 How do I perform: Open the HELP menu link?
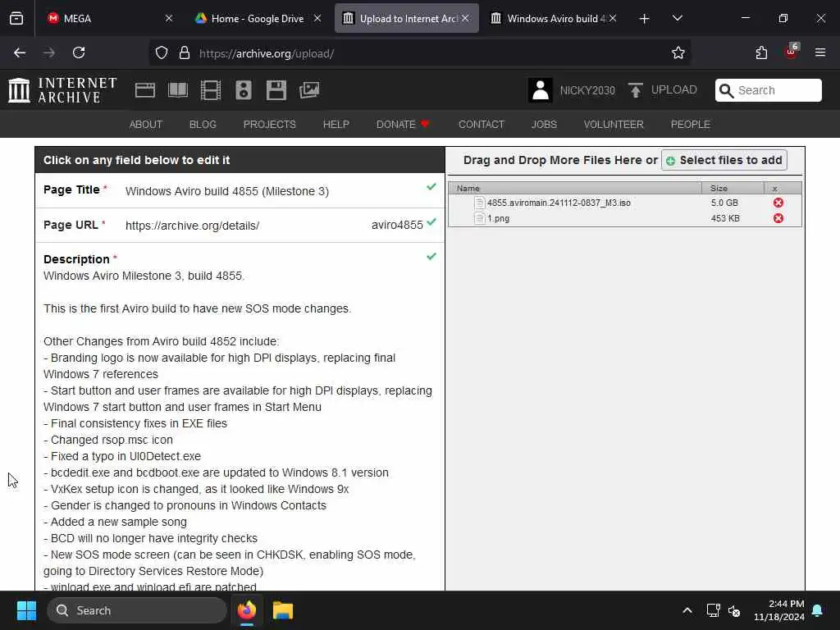[x=336, y=125]
